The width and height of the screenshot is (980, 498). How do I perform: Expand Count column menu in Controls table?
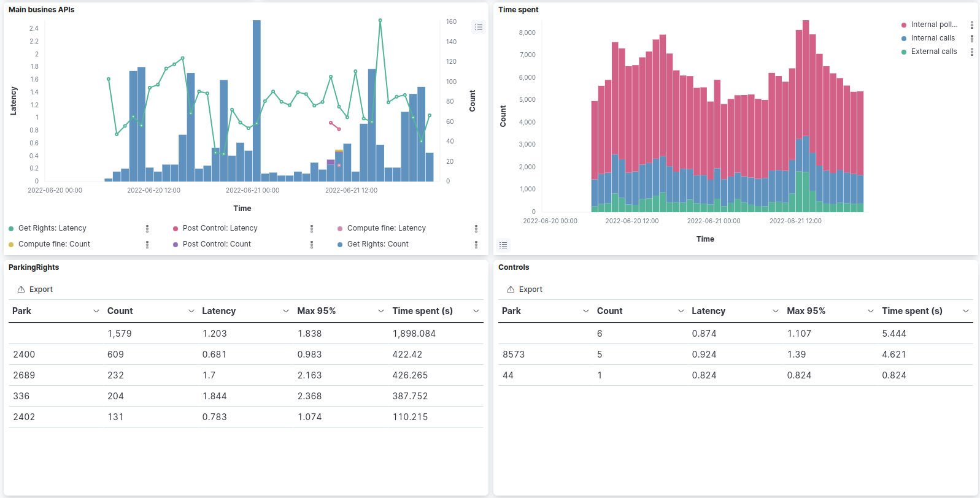681,311
